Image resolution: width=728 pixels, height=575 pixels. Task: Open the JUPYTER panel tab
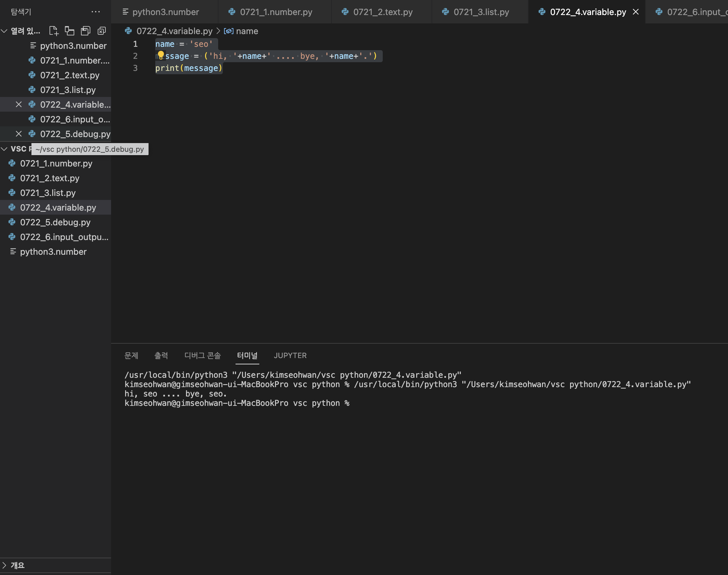(x=290, y=355)
